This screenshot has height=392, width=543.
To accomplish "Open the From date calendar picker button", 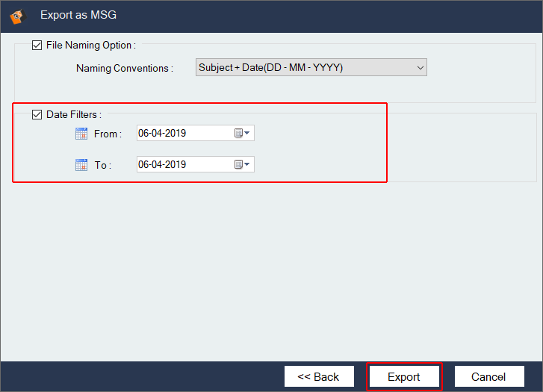I will pyautogui.click(x=243, y=134).
